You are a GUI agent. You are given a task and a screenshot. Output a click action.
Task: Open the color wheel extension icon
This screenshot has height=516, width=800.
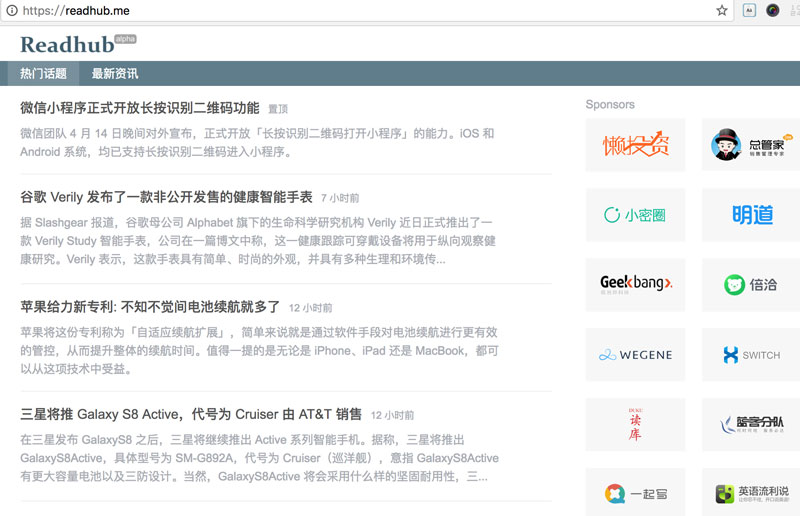pos(772,10)
